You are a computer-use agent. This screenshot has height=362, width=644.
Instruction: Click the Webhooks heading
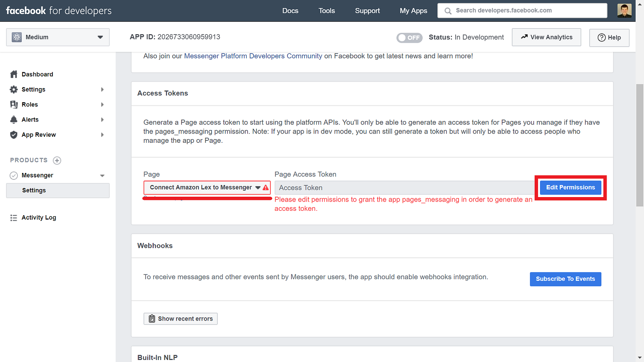pyautogui.click(x=155, y=246)
